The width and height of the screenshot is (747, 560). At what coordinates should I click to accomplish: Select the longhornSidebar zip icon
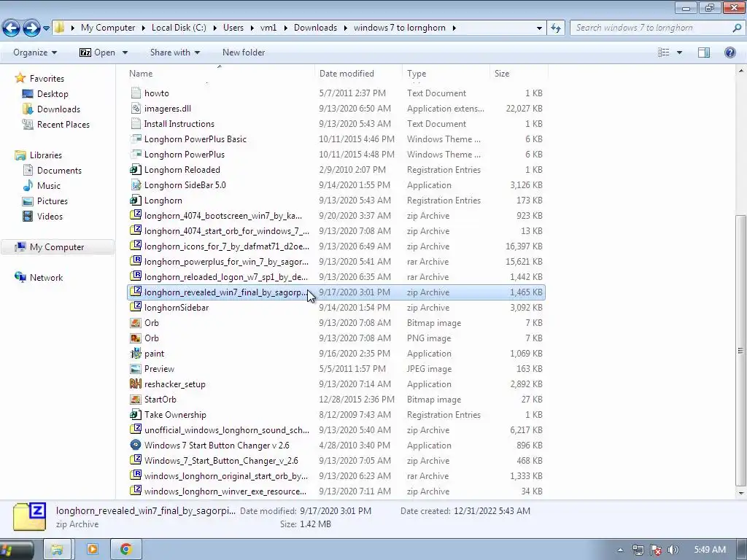click(136, 307)
